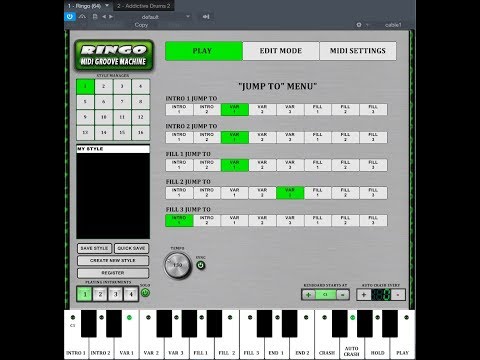
Task: Select style slot 7 in the Style Manager
Action: coord(122,102)
